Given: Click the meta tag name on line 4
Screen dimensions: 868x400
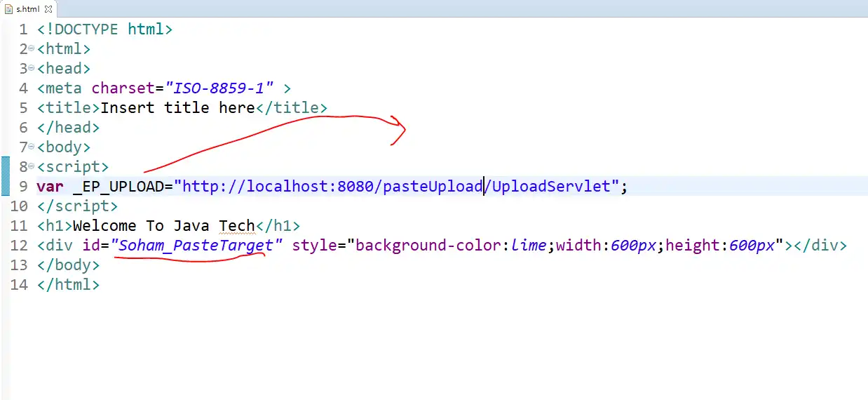Looking at the screenshot, I should (64, 88).
